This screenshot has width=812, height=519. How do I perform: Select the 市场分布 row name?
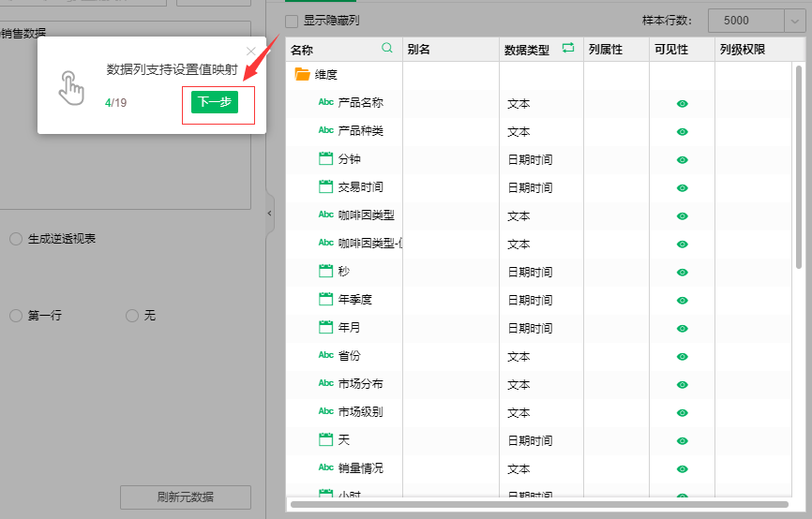click(360, 383)
